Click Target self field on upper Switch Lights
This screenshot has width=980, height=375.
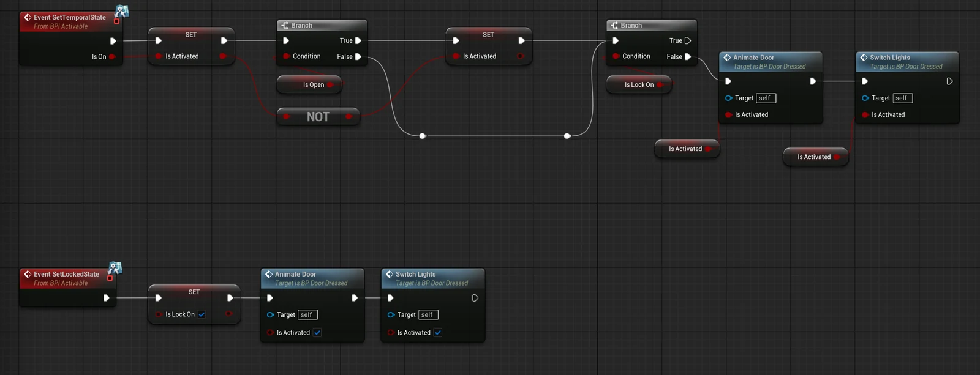(x=903, y=98)
